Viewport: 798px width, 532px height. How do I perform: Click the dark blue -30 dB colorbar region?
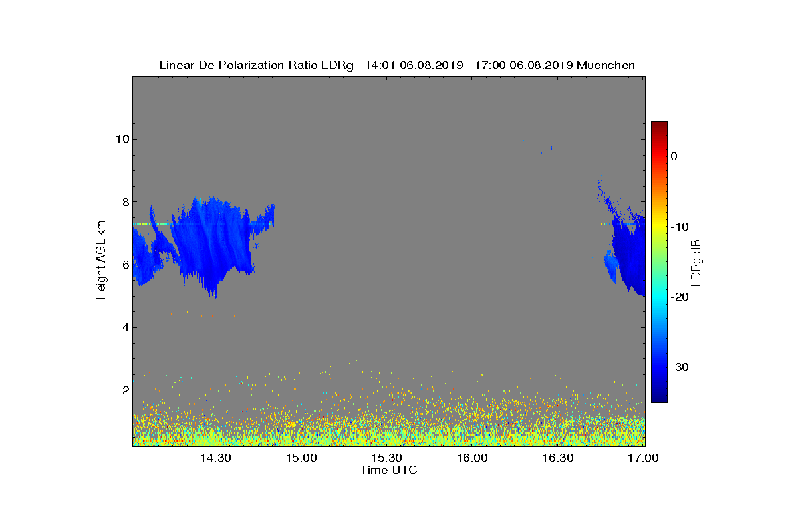click(659, 368)
